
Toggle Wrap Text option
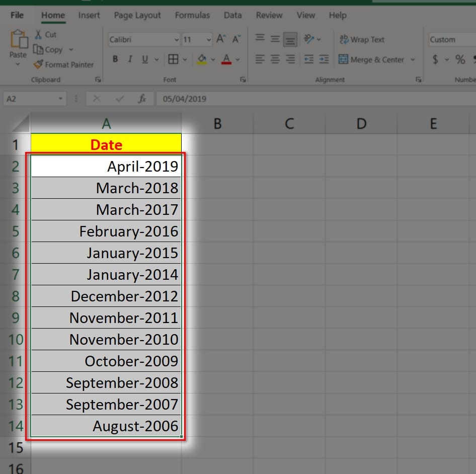(x=362, y=39)
